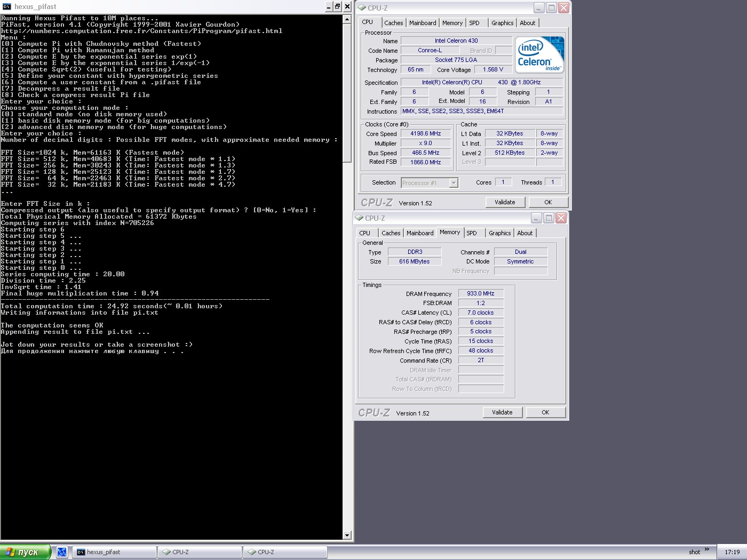This screenshot has height=560, width=747.
Task: Click DC Mode value Symmetric
Action: coord(521,261)
